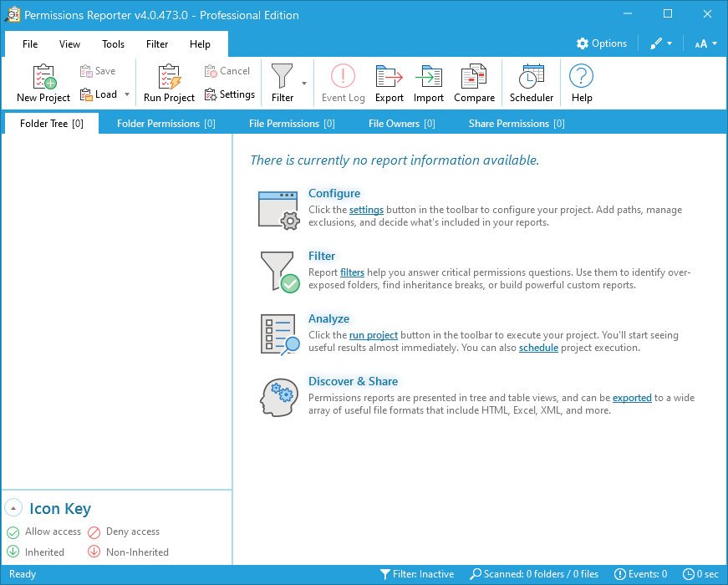The image size is (728, 585).
Task: Switch to the Folder Permissions tab
Action: coord(165,124)
